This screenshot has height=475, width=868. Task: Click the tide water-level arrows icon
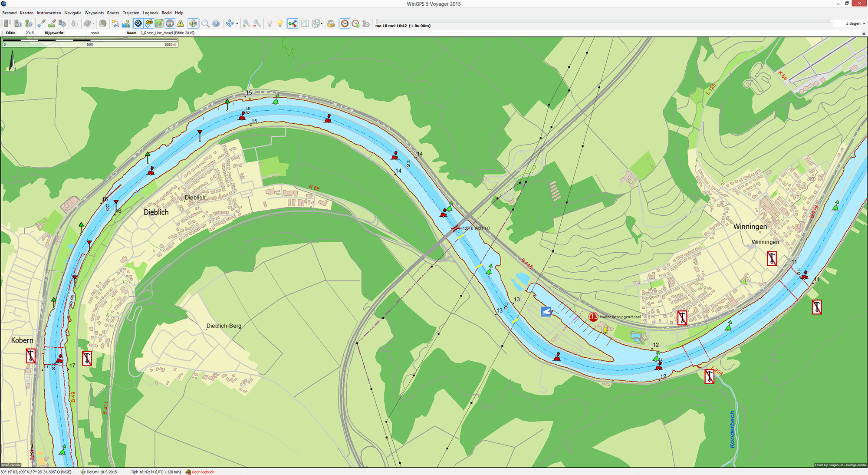coord(126,23)
